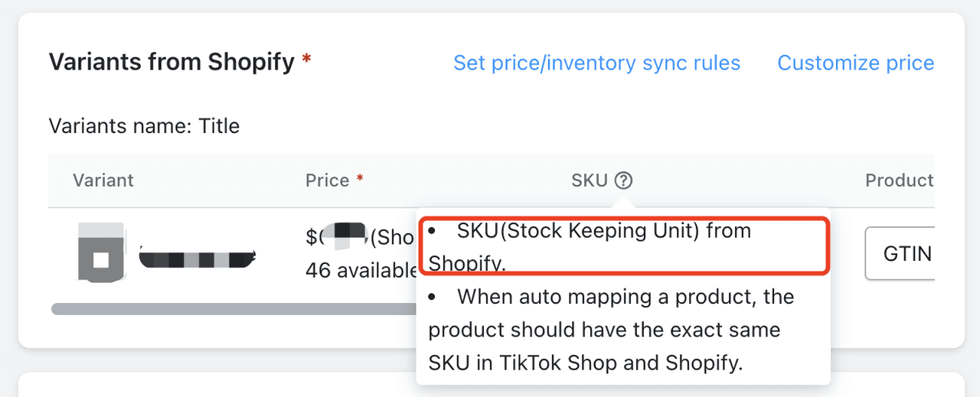980x397 pixels.
Task: Click the 46 available inventory text
Action: click(x=360, y=270)
